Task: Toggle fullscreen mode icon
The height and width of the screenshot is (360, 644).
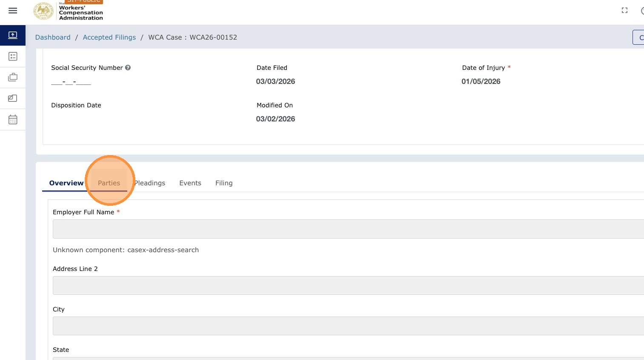Action: [x=624, y=11]
